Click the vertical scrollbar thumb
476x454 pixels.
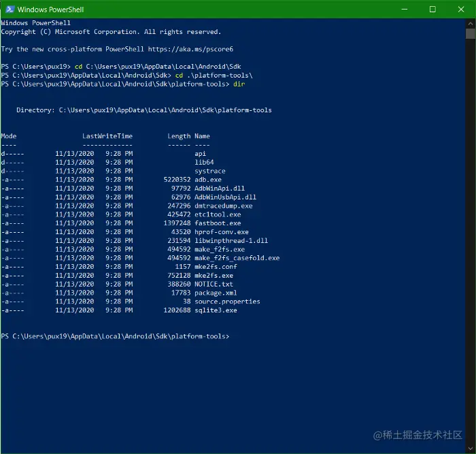pos(471,33)
